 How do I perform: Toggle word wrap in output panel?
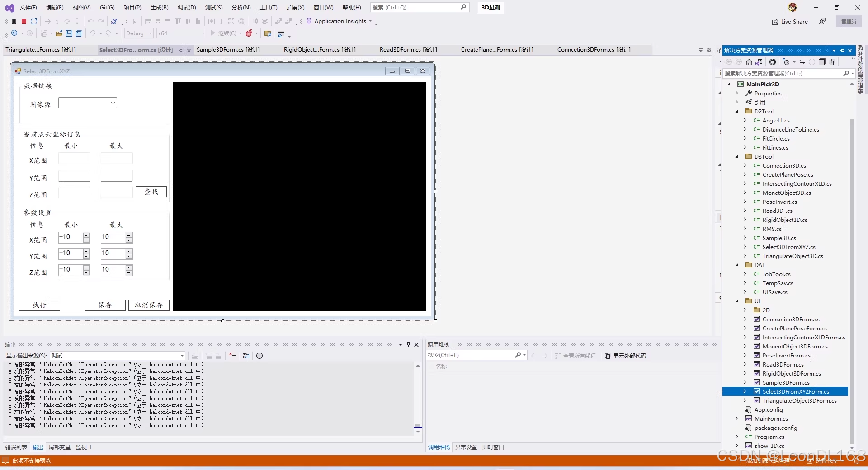tap(246, 356)
